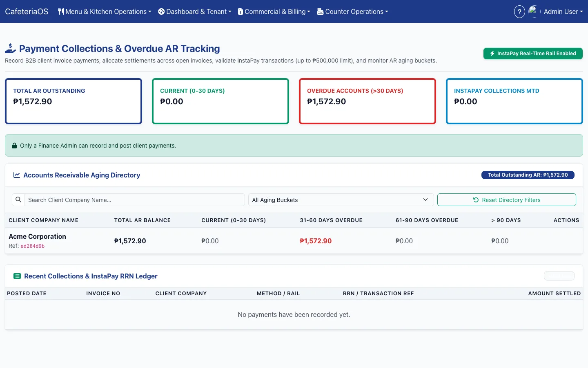This screenshot has width=588, height=368.
Task: Select the InstaPay Collections MTD card
Action: click(x=514, y=101)
